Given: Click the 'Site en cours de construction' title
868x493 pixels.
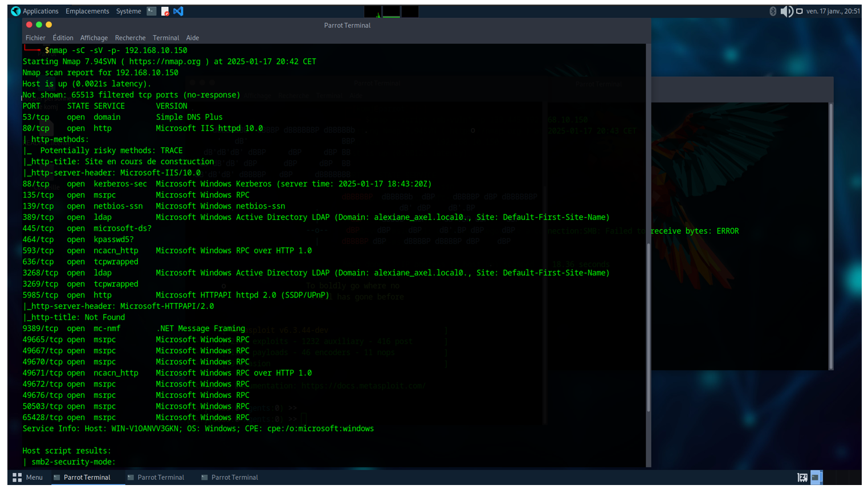Looking at the screenshot, I should click(x=149, y=161).
